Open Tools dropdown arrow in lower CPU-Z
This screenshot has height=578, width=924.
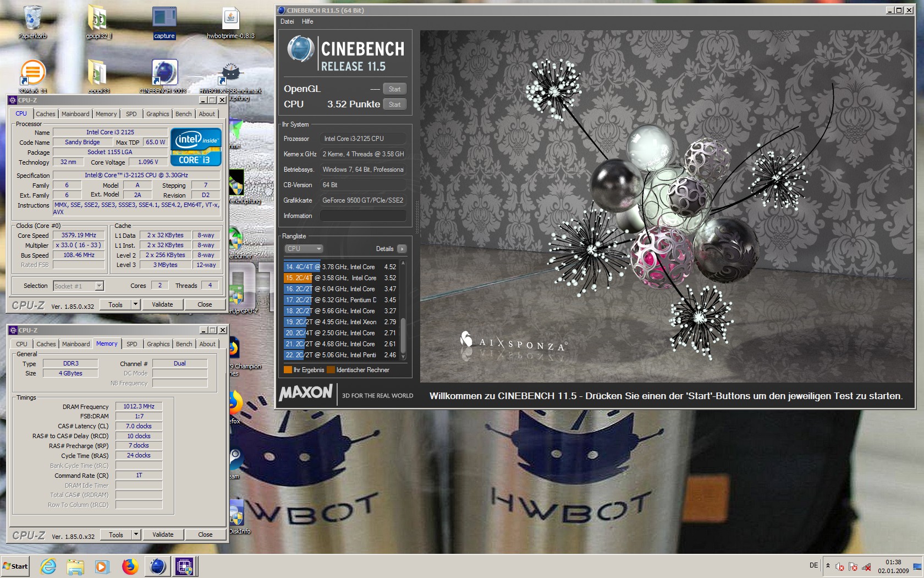(136, 535)
